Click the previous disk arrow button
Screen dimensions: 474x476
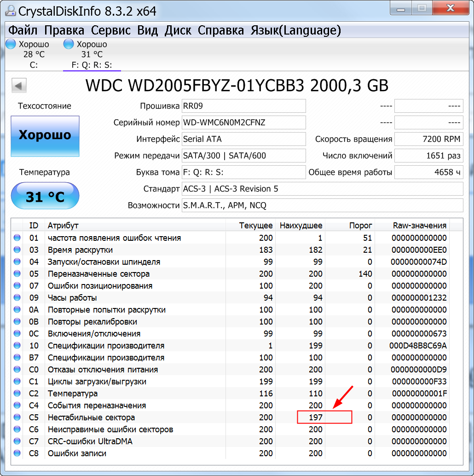(19, 85)
